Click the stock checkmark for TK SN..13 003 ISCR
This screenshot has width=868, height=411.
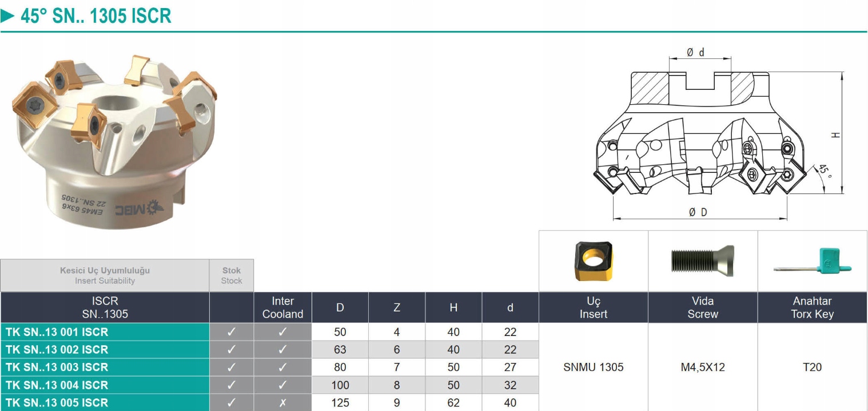[x=232, y=367]
